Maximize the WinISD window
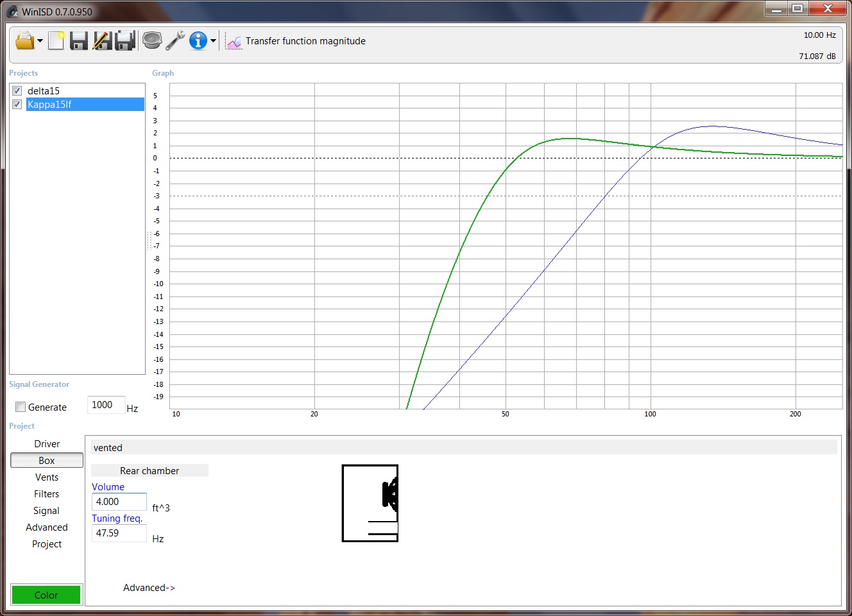The width and height of the screenshot is (852, 616). click(797, 8)
